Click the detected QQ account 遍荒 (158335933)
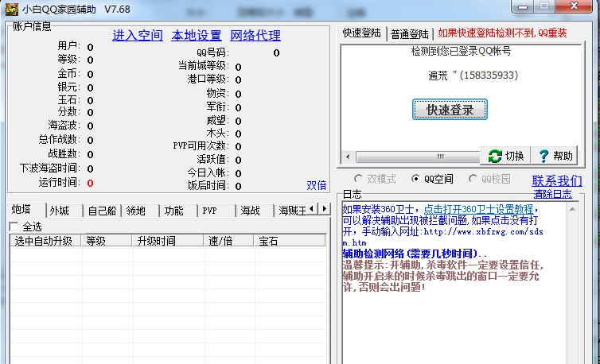600x364 pixels. coord(473,76)
